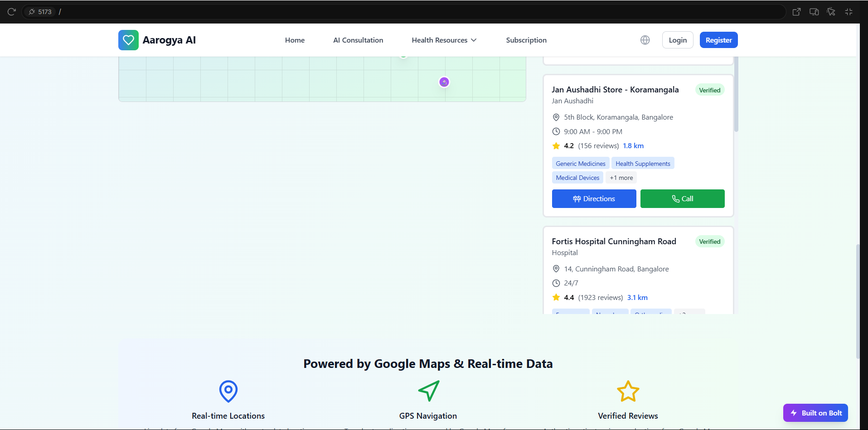Click the 14, Cunningham Road address
This screenshot has width=868, height=430.
click(616, 269)
